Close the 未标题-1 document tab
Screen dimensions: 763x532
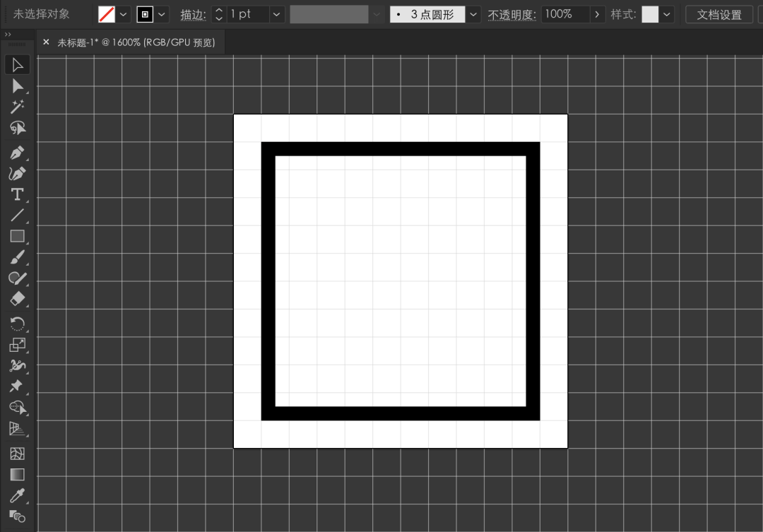coord(46,42)
